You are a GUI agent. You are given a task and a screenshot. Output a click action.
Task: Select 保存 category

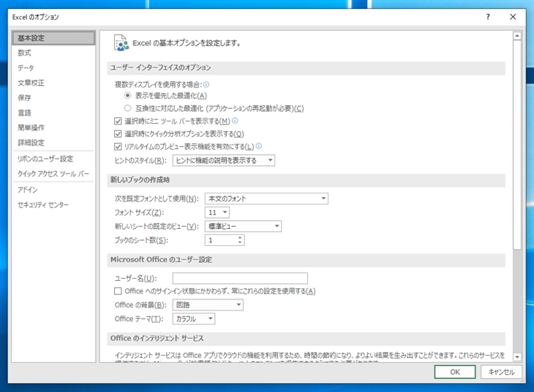(x=53, y=98)
